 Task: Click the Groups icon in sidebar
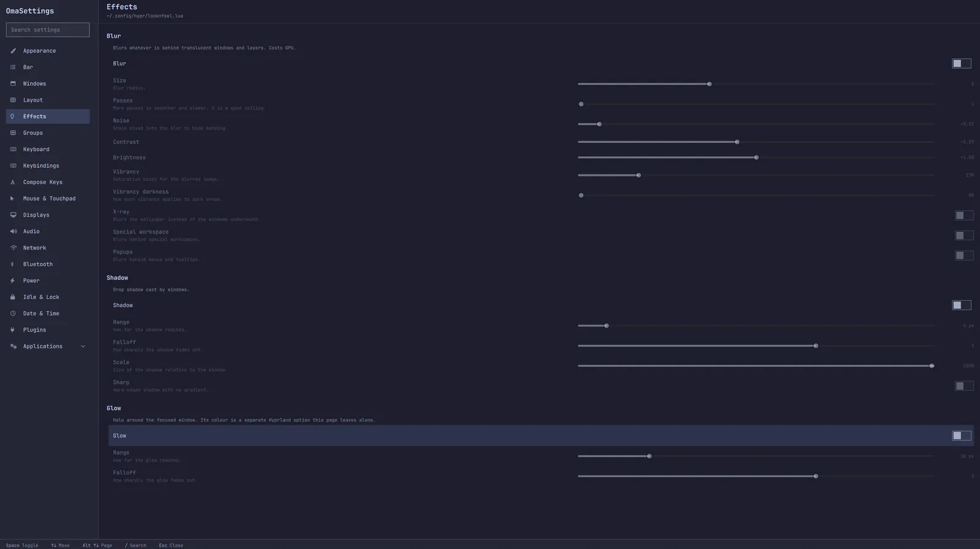pos(13,133)
